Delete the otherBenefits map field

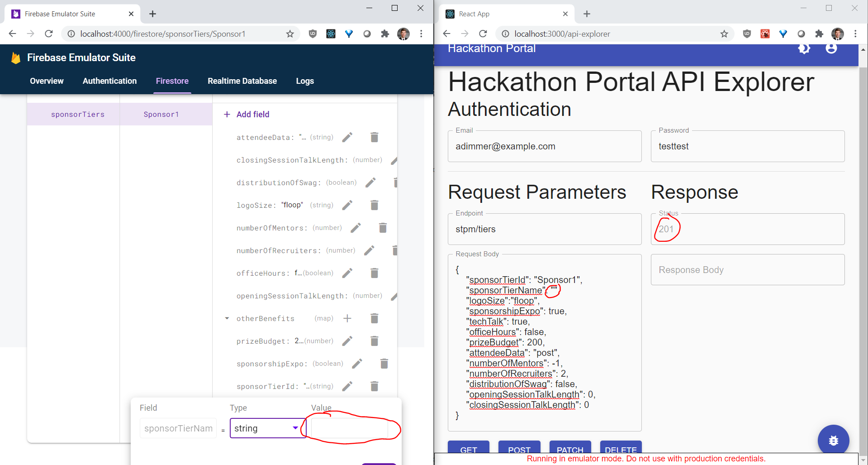375,318
